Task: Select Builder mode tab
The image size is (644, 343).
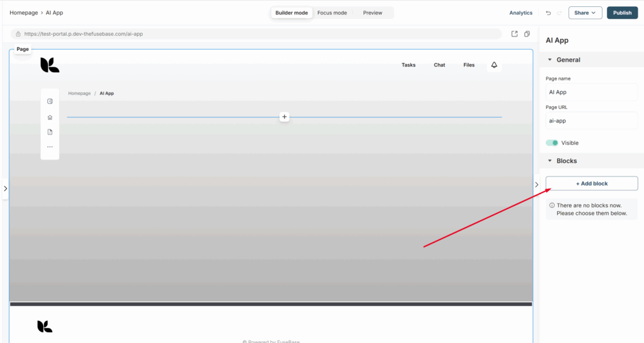Action: click(291, 13)
